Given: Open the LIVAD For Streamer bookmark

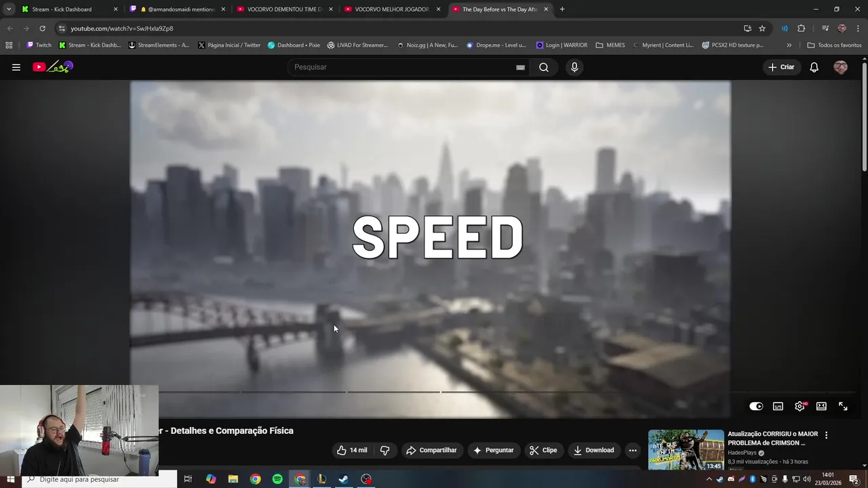Looking at the screenshot, I should pos(357,45).
